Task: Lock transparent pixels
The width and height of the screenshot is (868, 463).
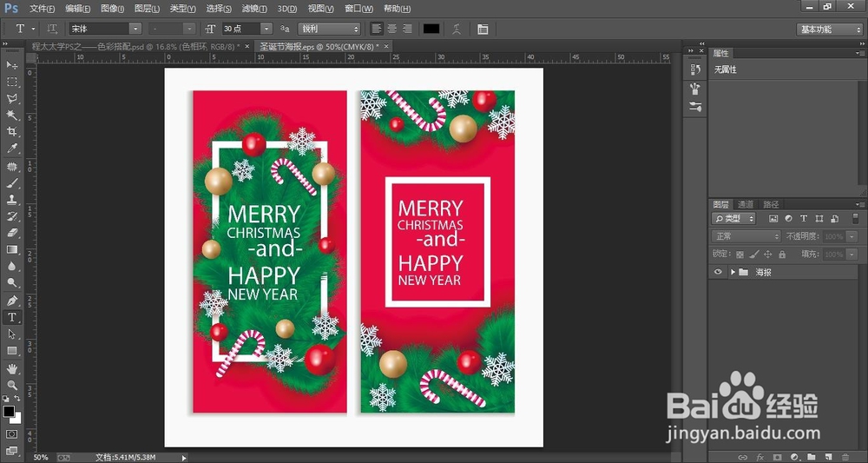Action: (x=740, y=255)
